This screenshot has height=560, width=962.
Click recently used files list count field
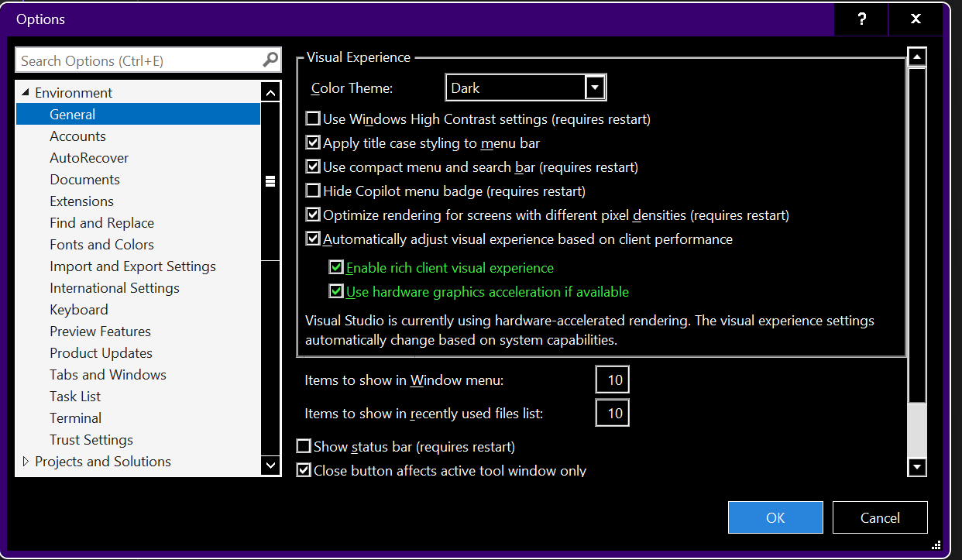point(613,413)
